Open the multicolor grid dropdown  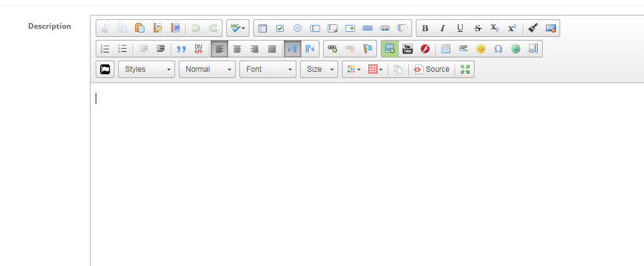pyautogui.click(x=354, y=69)
